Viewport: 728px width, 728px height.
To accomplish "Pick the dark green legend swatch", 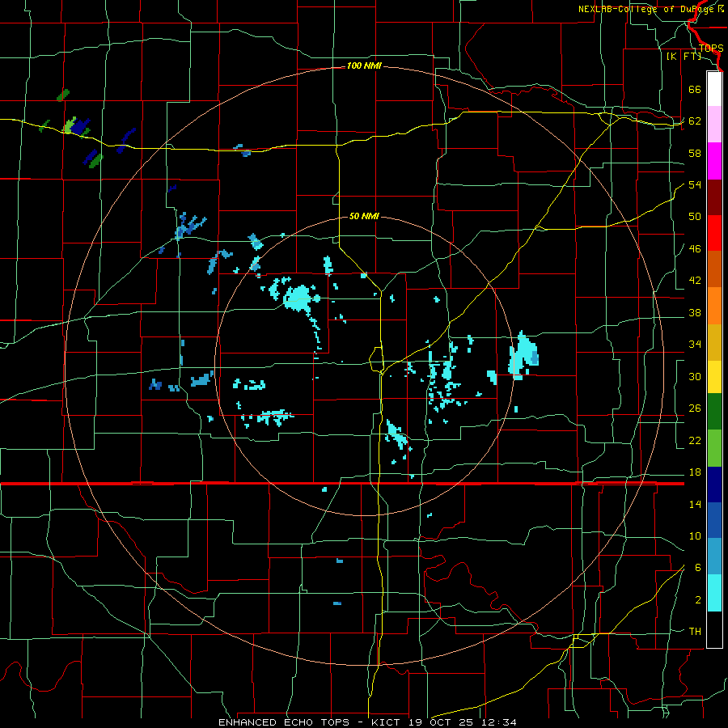I will (x=714, y=412).
